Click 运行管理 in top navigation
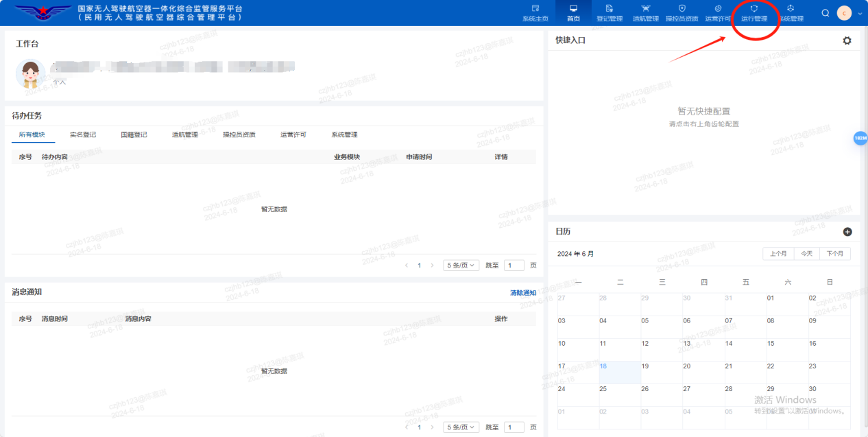 (x=754, y=13)
